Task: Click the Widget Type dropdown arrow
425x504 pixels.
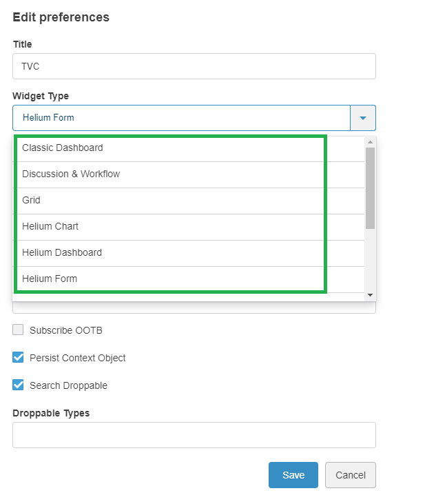Action: [363, 118]
